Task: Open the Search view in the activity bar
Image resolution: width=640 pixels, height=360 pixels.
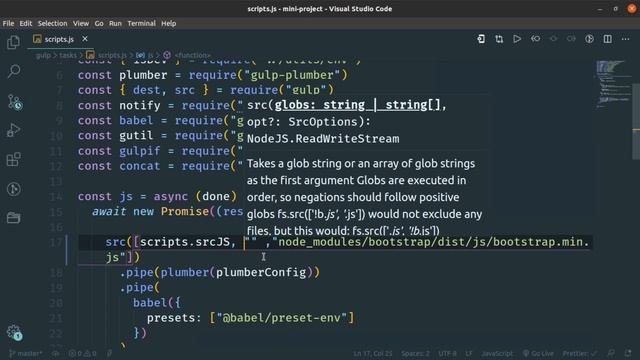Action: tap(13, 71)
